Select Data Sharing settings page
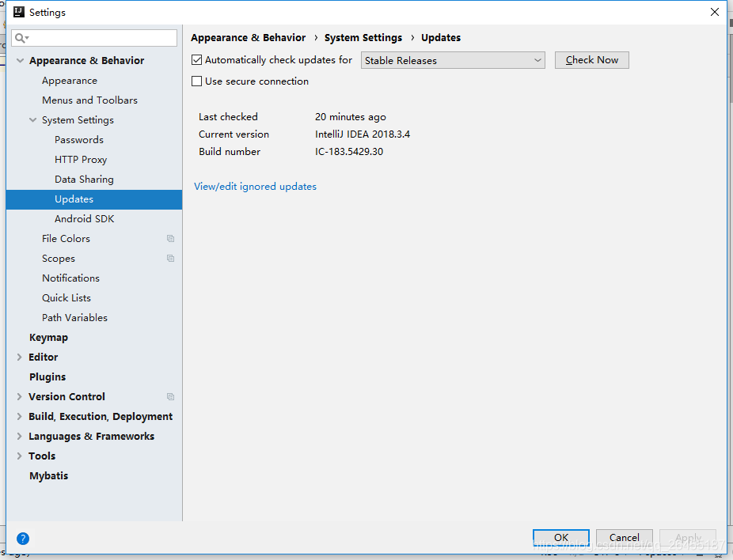The width and height of the screenshot is (733, 560). [x=84, y=180]
